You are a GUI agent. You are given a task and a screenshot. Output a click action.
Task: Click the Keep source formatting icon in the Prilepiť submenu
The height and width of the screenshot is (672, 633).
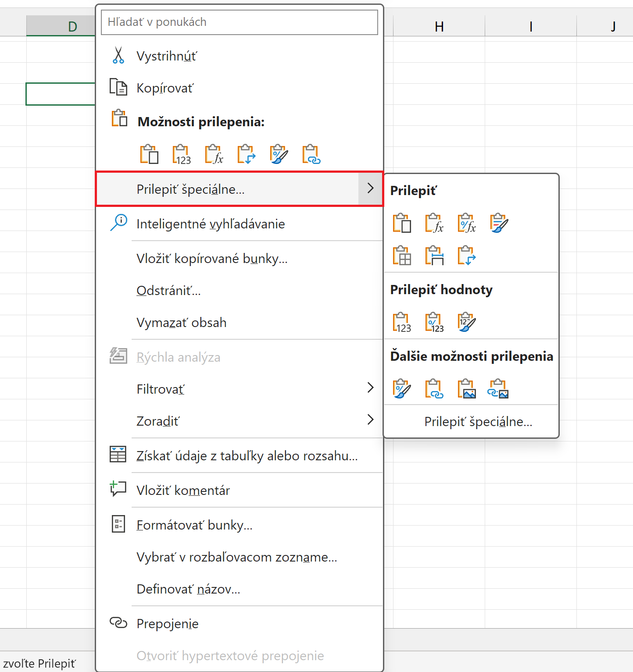[499, 223]
